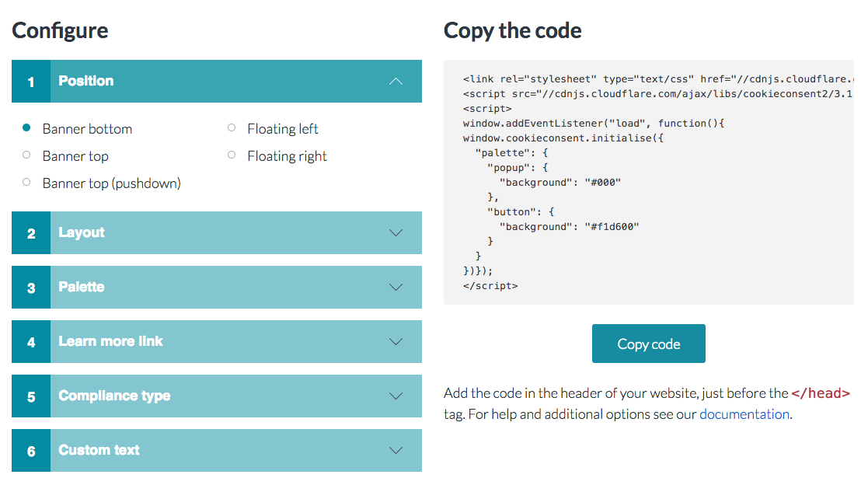The image size is (868, 485).
Task: Open the Learn more link header
Action: pyautogui.click(x=217, y=341)
